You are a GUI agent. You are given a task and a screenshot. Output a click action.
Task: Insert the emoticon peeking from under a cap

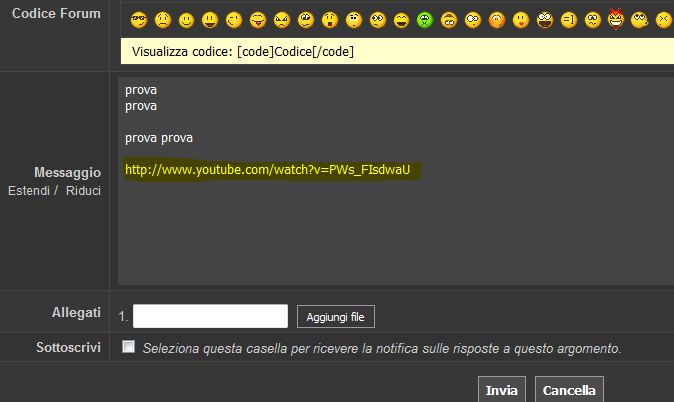coord(449,20)
